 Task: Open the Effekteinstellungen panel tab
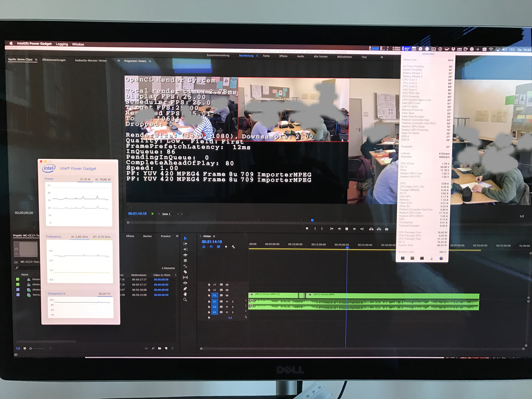tap(54, 60)
